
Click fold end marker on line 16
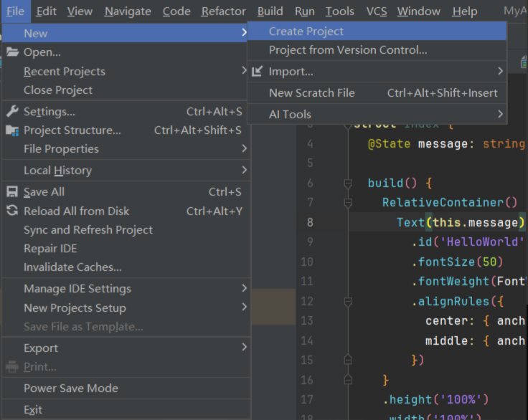tap(348, 380)
